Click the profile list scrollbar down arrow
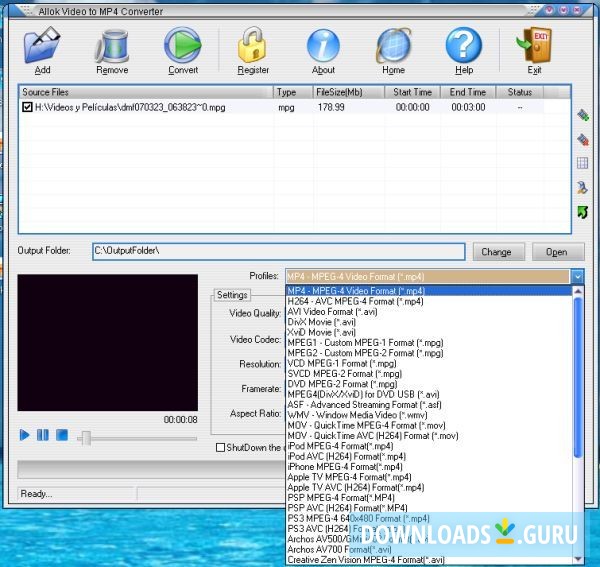This screenshot has width=600, height=567. pos(578,559)
